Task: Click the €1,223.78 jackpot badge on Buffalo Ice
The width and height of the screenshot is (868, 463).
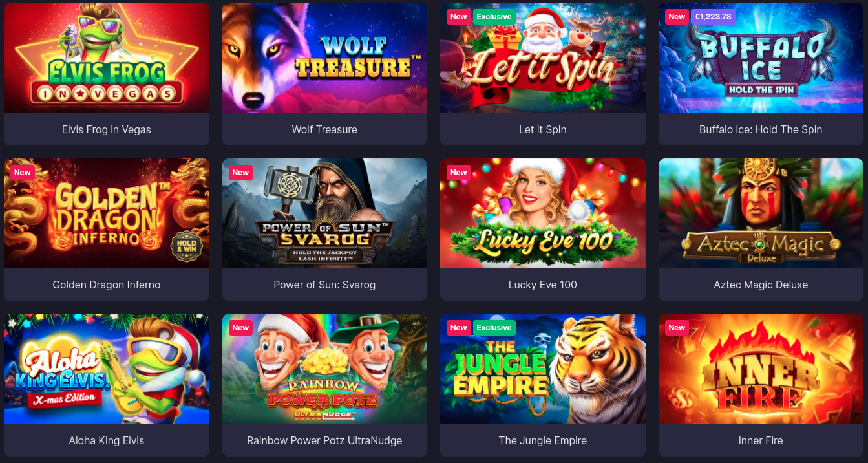Action: pyautogui.click(x=713, y=17)
